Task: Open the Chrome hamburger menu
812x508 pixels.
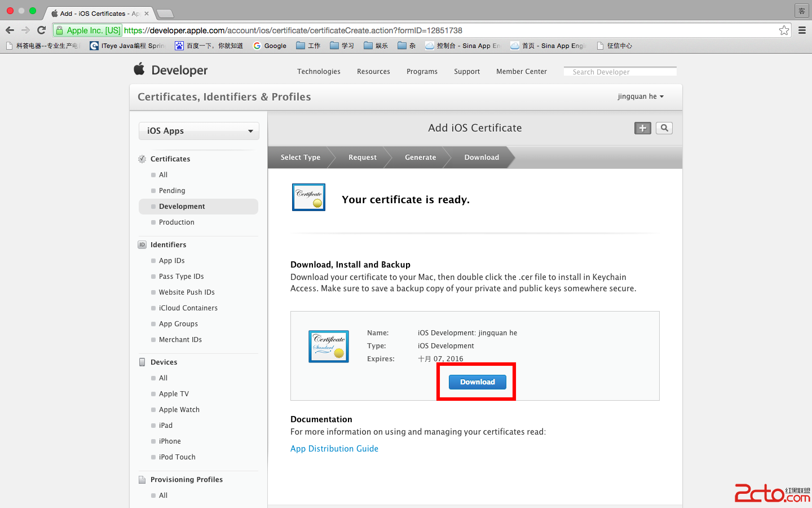Action: click(x=802, y=30)
